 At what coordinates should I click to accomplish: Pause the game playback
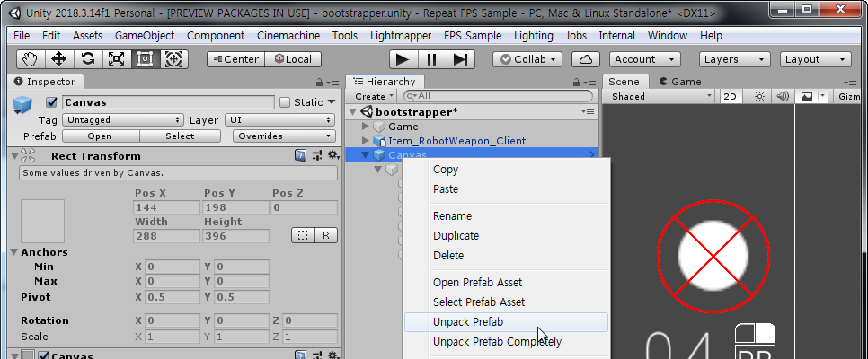tap(432, 59)
